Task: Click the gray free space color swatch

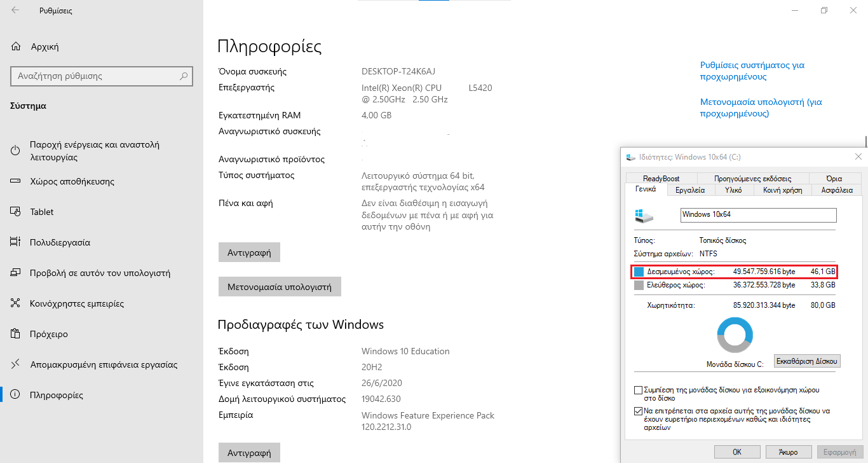Action: click(639, 286)
